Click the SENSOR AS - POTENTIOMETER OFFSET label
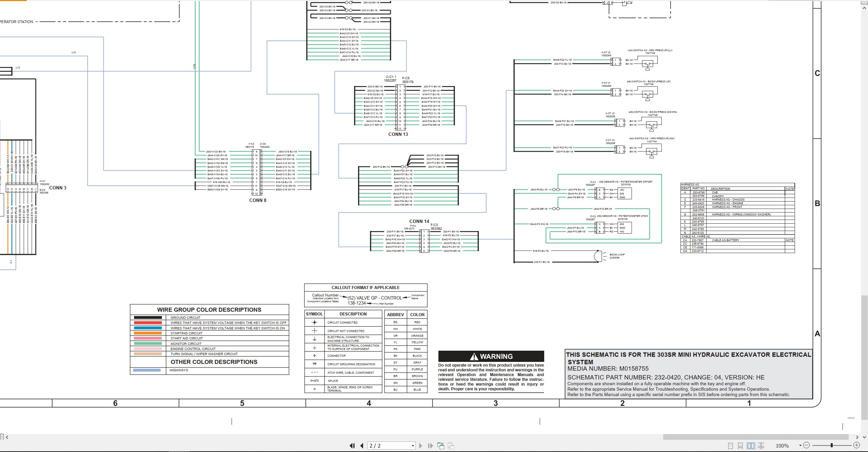The width and height of the screenshot is (868, 452). coord(626,182)
